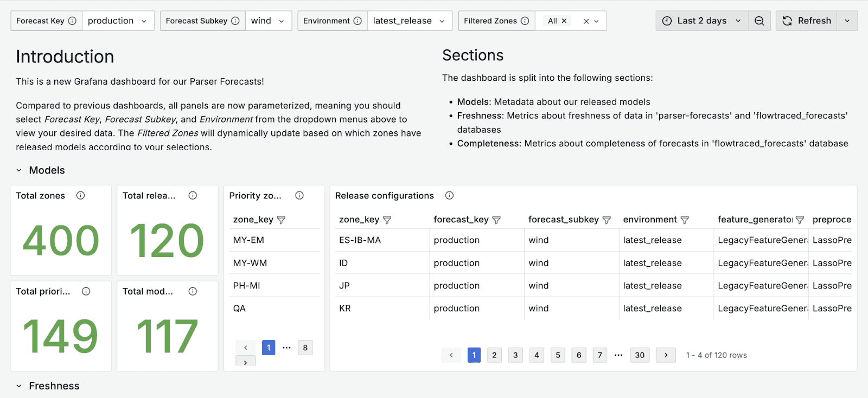Click the zoom out time range icon
868x398 pixels.
pyautogui.click(x=759, y=21)
